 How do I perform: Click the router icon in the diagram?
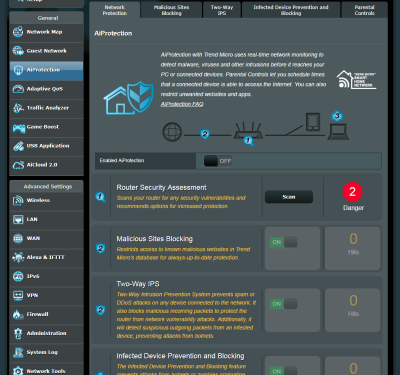[248, 131]
